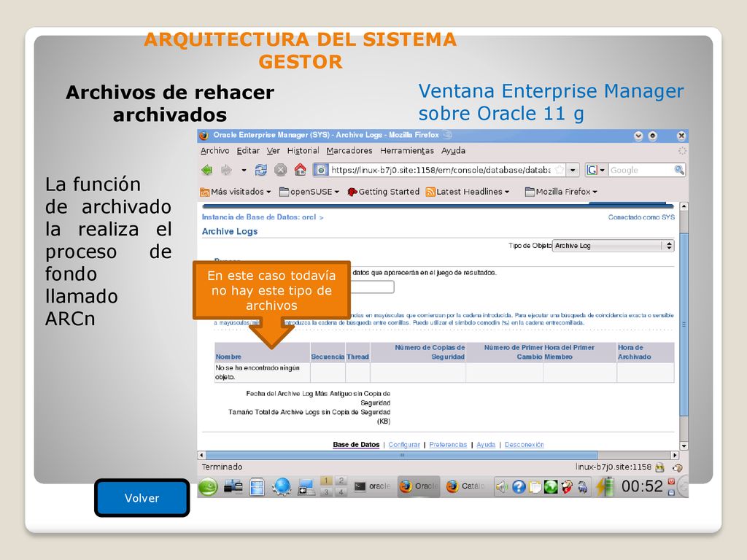Open the Configurar footer link
The height and width of the screenshot is (560, 747).
tap(404, 444)
